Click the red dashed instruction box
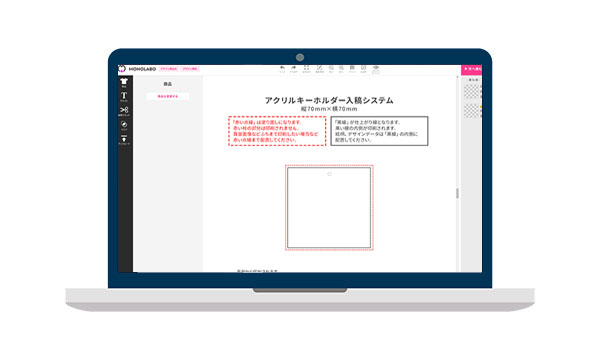 coord(277,131)
